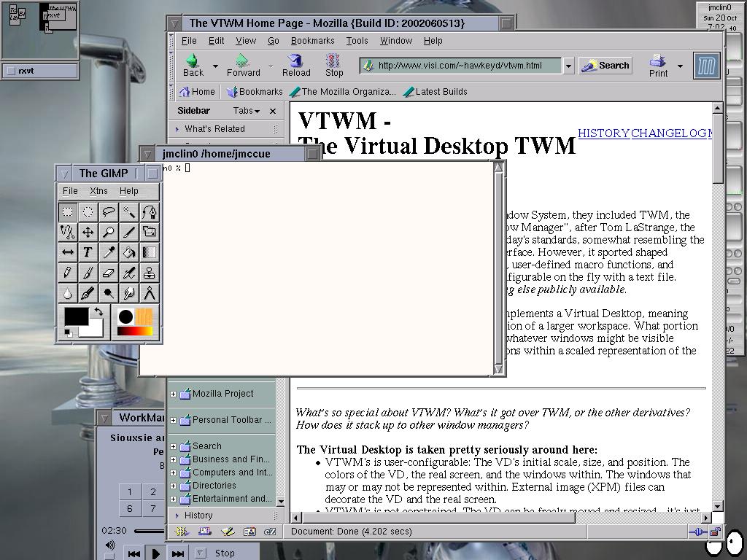Reset GIMP colors to default black and white

(69, 332)
